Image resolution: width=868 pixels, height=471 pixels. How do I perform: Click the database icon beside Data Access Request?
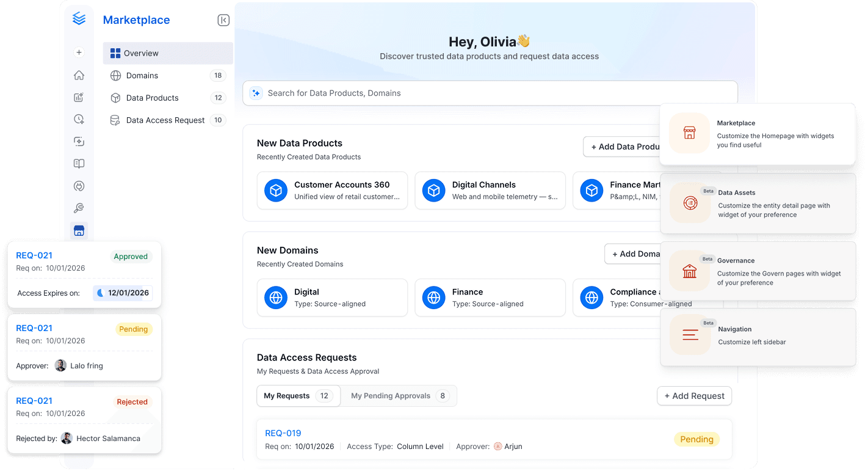click(115, 120)
